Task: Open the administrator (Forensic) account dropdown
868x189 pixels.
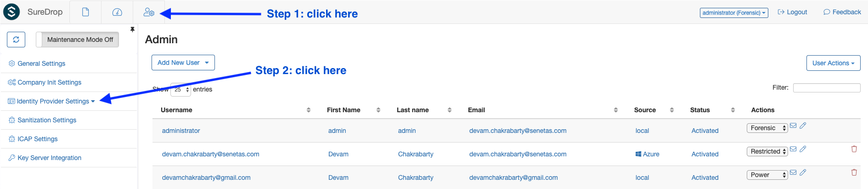Action: (x=734, y=13)
